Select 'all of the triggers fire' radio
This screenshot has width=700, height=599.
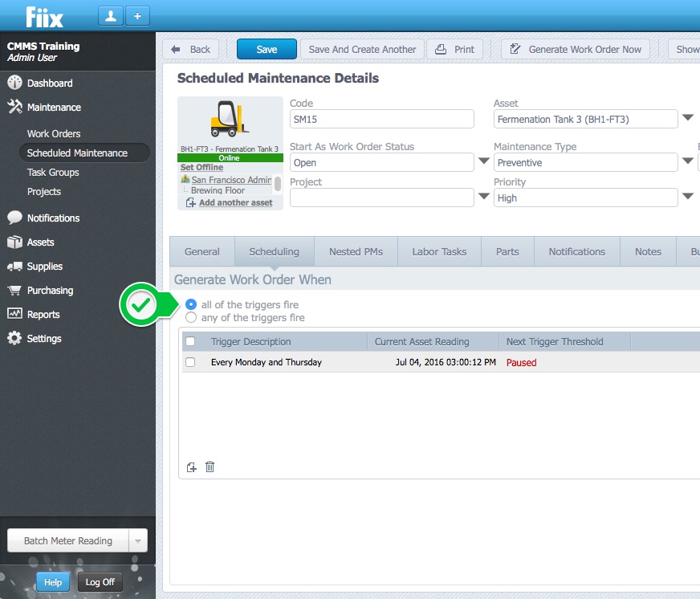tap(190, 304)
